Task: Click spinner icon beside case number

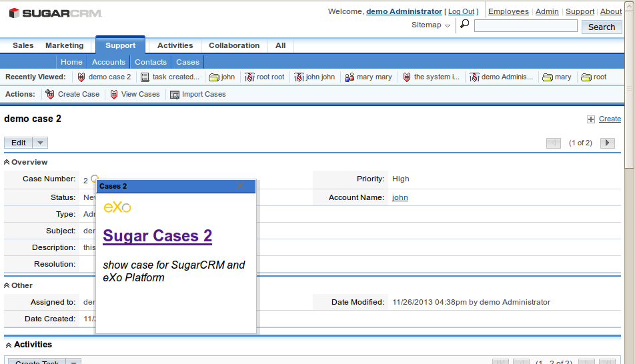Action: (95, 178)
